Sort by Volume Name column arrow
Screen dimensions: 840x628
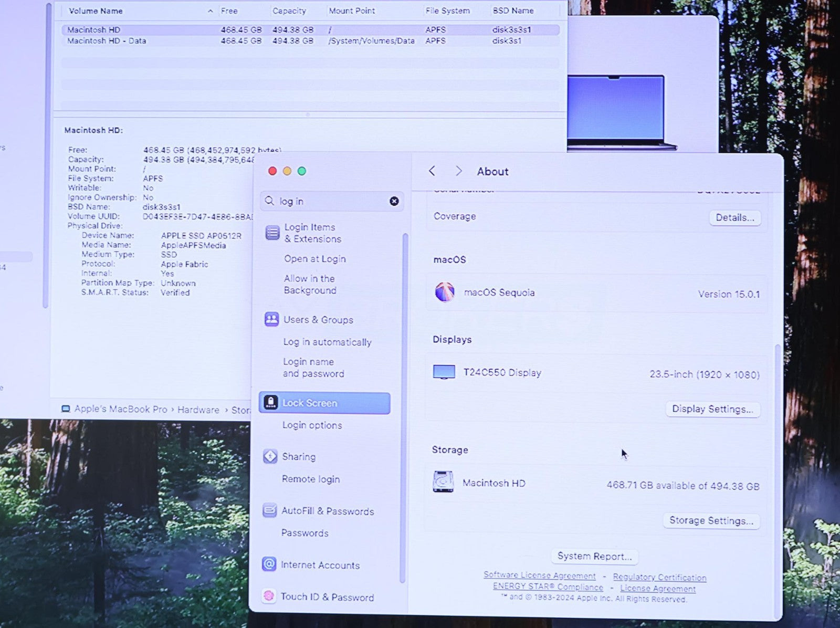click(x=210, y=11)
